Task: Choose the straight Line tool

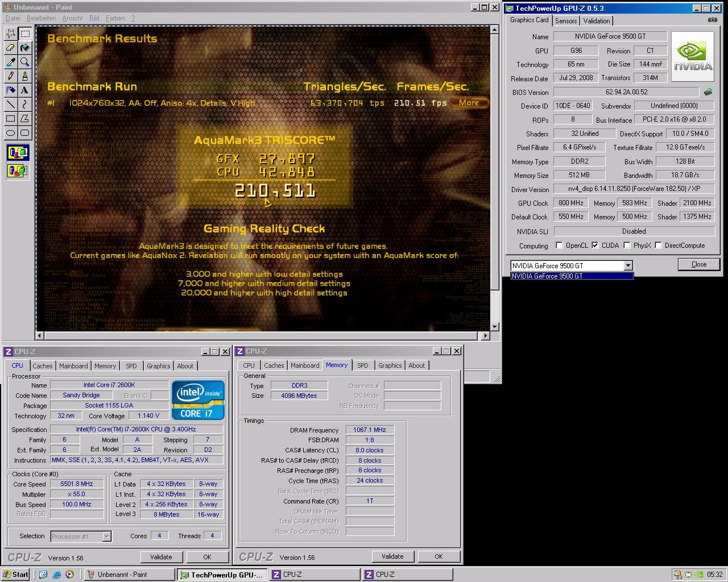Action: (11, 105)
